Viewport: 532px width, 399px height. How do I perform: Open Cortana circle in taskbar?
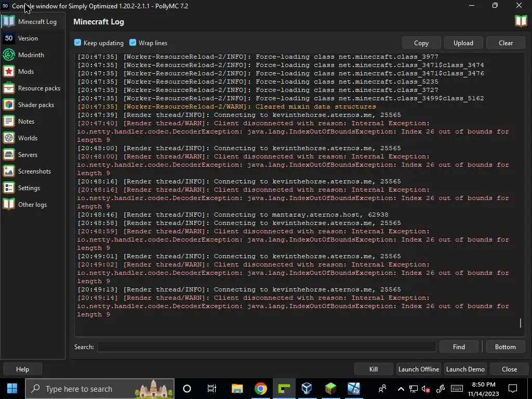point(187,389)
